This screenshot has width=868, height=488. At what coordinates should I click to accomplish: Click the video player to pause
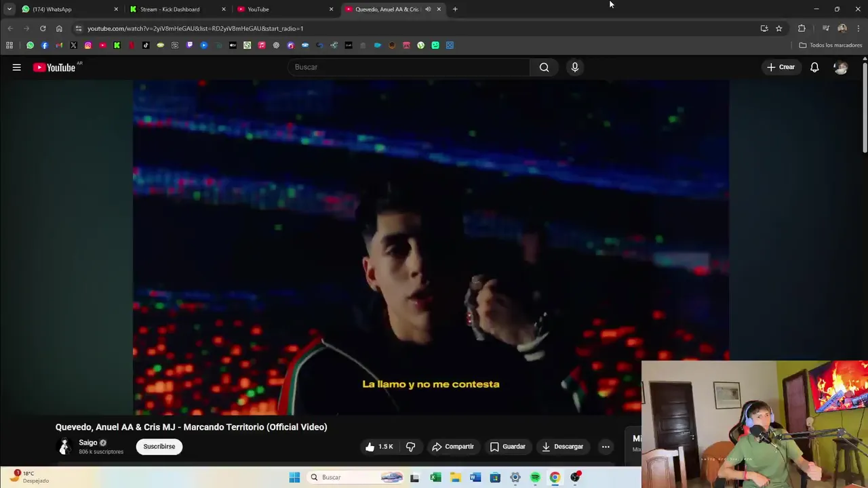pos(431,247)
